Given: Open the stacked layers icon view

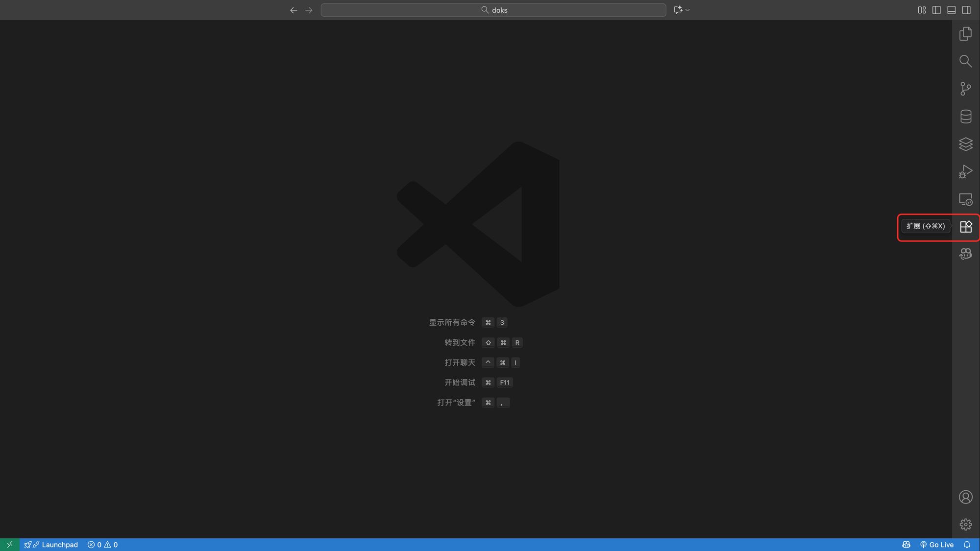Looking at the screenshot, I should [965, 144].
